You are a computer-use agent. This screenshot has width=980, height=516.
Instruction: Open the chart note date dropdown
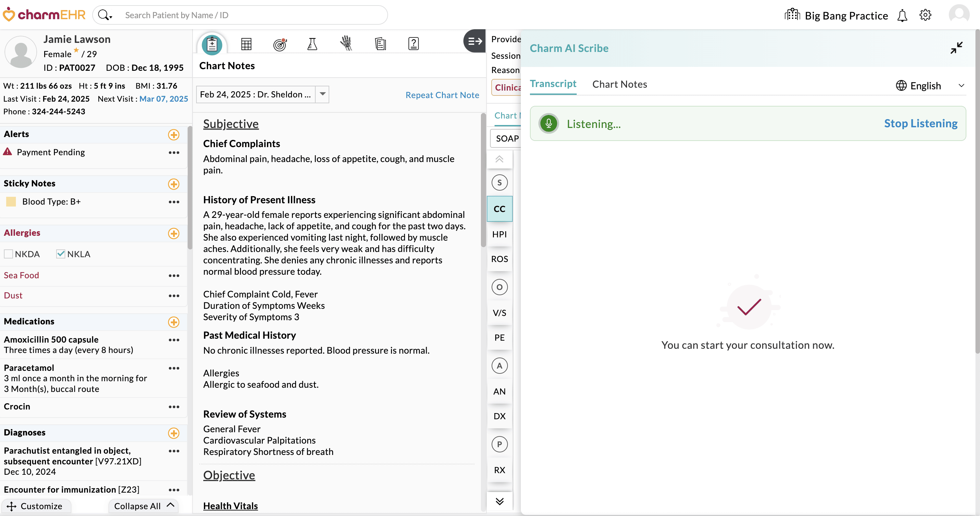pos(322,94)
